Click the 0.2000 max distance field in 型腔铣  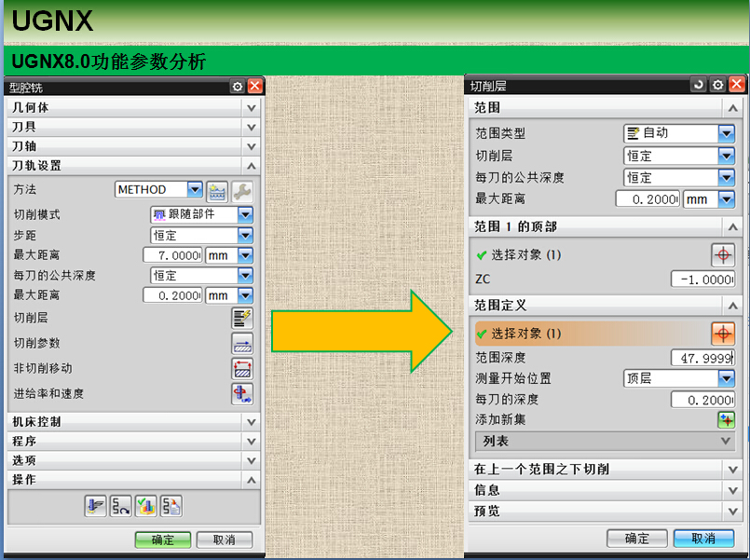click(x=172, y=295)
